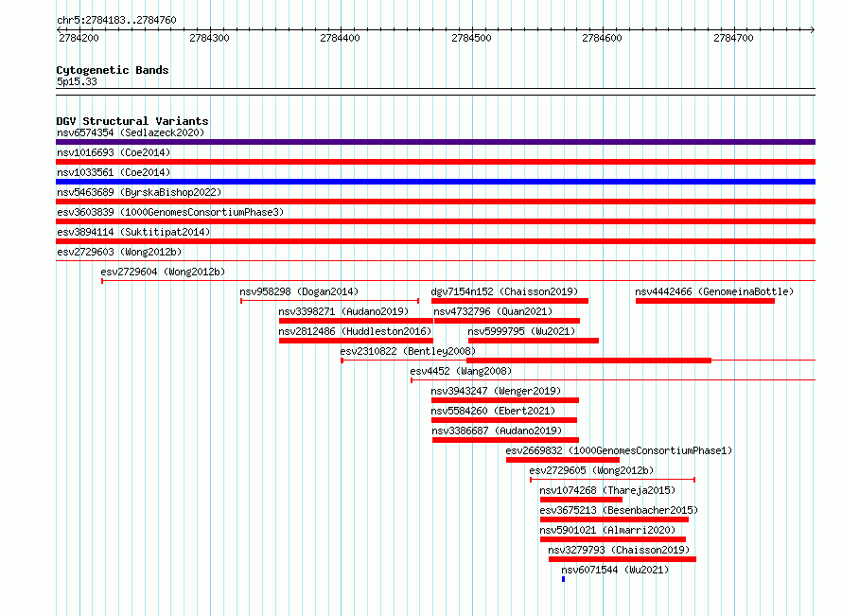
Task: Click nsv4732796 (Quan2021) label
Action: pyautogui.click(x=492, y=311)
